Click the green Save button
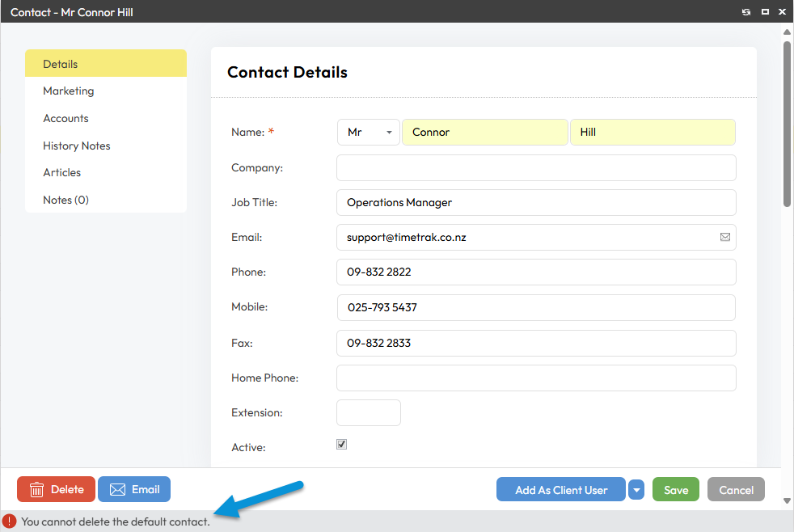The height and width of the screenshot is (532, 794). [675, 489]
